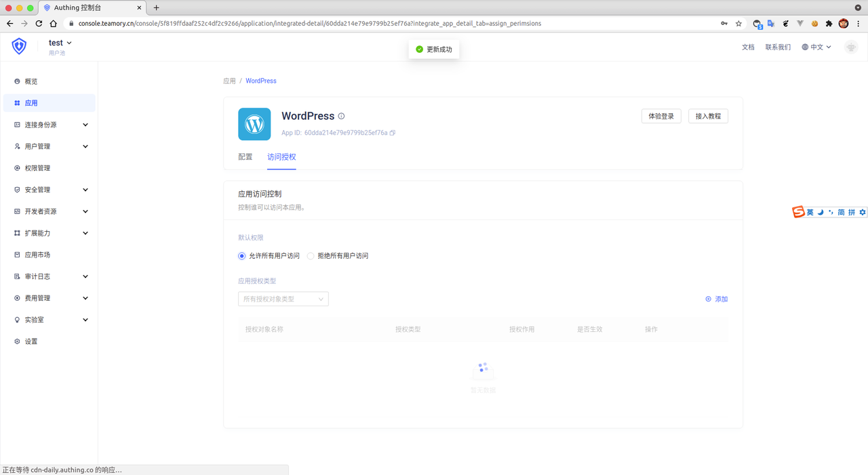Expand the 扩展能力 menu chevron
This screenshot has height=475, width=868.
pos(85,233)
